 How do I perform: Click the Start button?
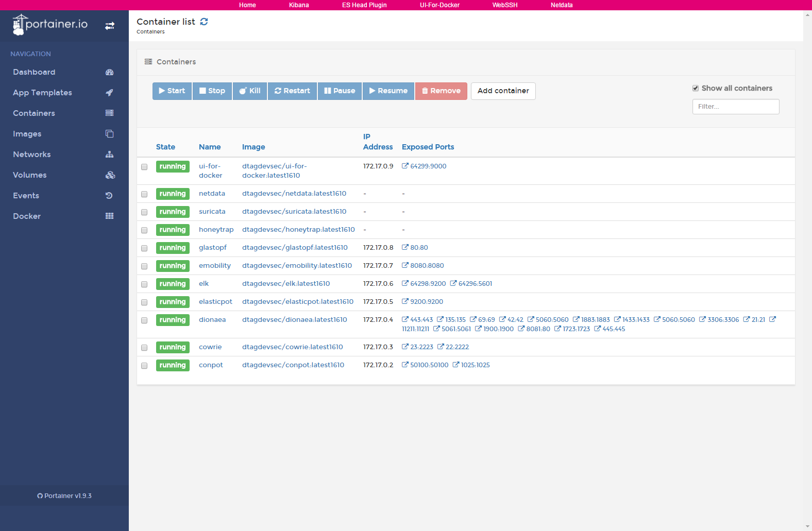tap(172, 91)
